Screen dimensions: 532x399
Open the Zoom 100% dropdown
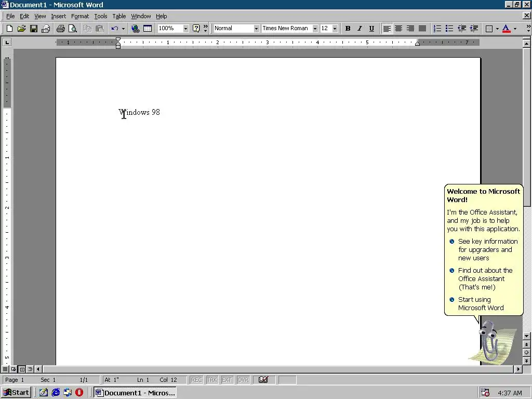pyautogui.click(x=185, y=29)
